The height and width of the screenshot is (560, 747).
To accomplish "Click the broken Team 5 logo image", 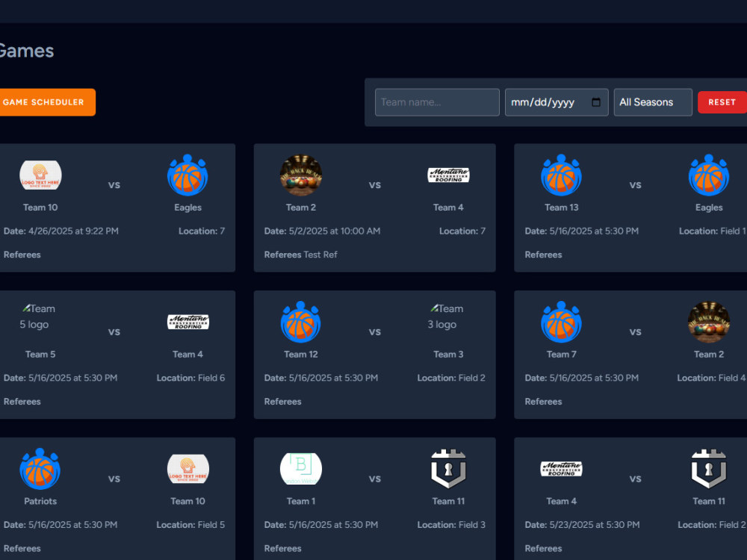I will 39,316.
